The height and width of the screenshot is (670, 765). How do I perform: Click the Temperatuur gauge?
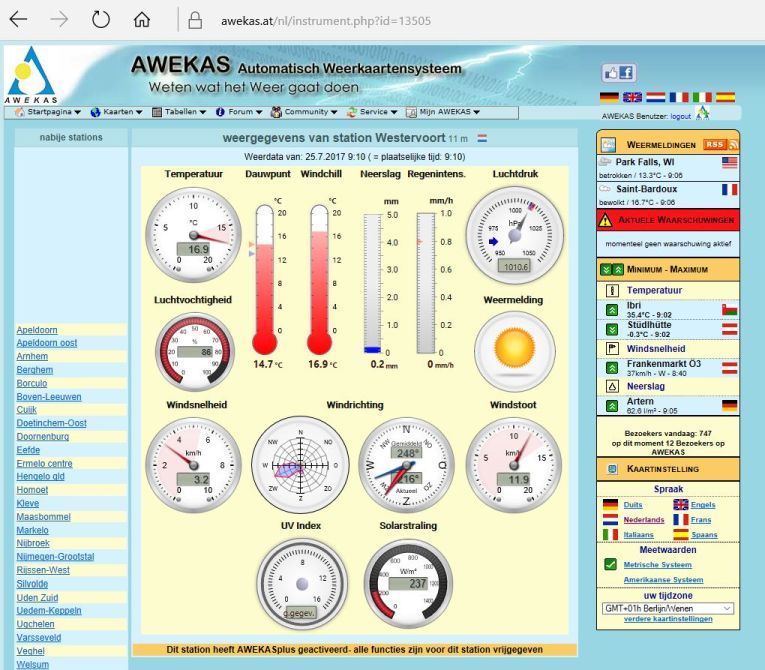194,235
